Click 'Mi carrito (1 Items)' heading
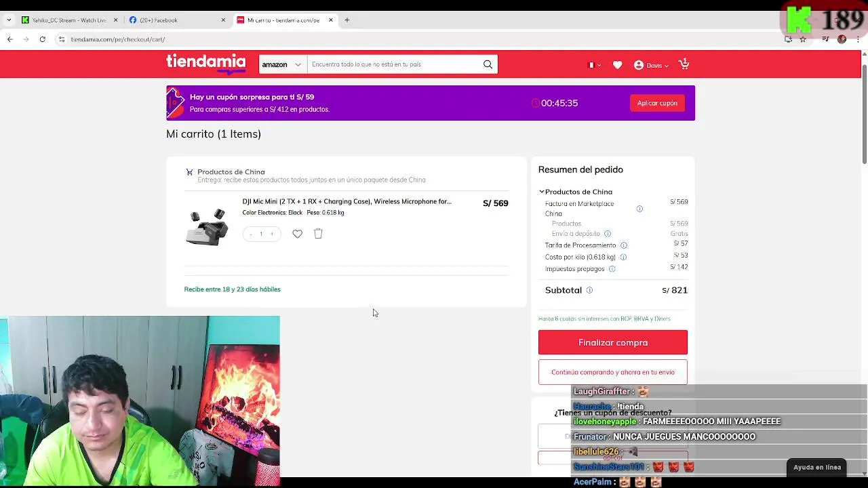This screenshot has width=868, height=488. coord(214,134)
